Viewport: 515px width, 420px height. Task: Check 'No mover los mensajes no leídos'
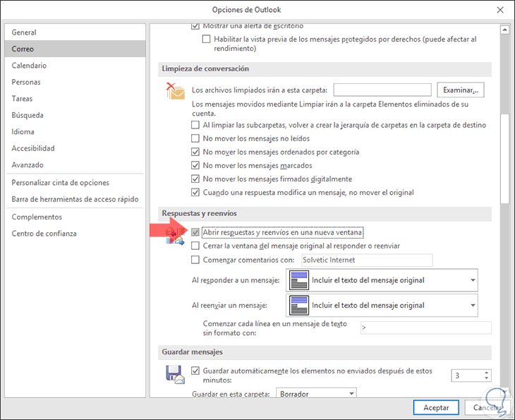[195, 138]
